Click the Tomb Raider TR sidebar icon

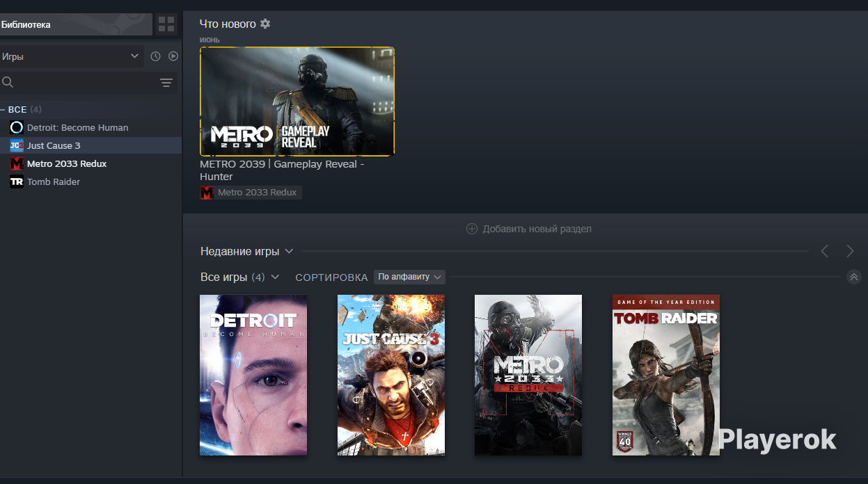17,181
